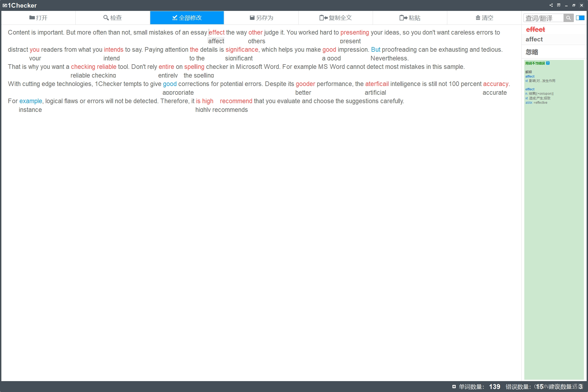Screen dimensions: 588x392
Task: Click the red word 'presenting' in text
Action: point(354,32)
